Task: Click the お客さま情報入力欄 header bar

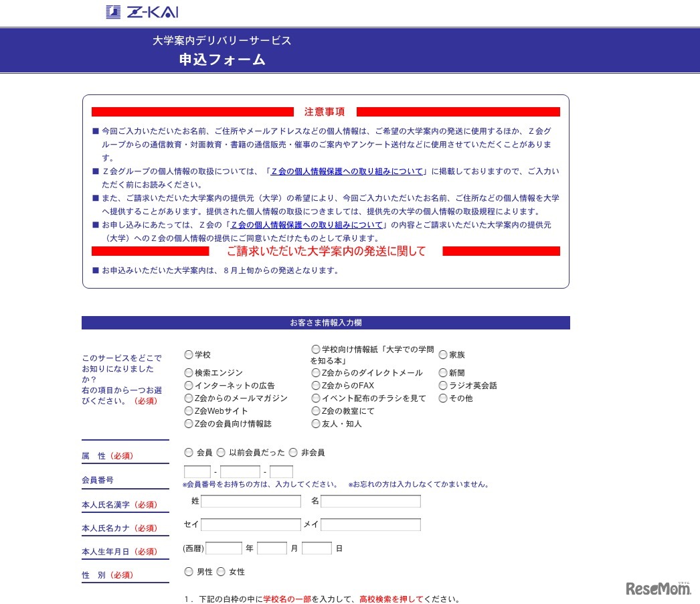Action: (326, 323)
